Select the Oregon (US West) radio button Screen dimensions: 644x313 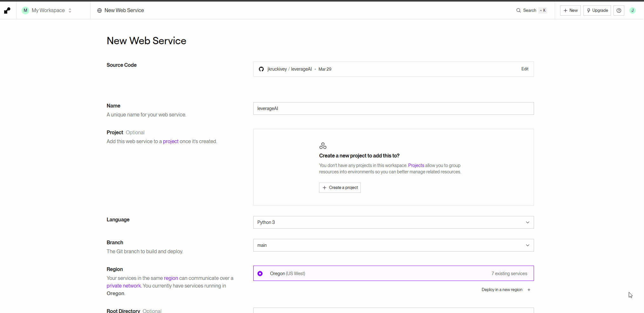pyautogui.click(x=260, y=274)
